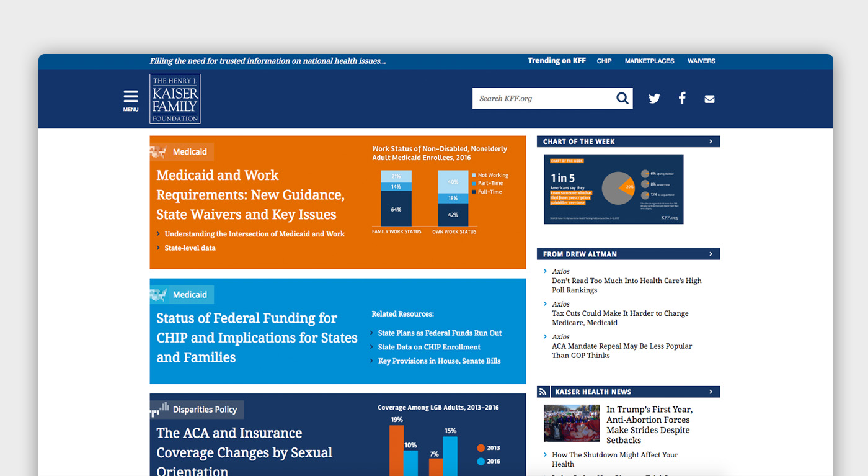Click the Not Working legend entry
Screen dimensions: 868x476
(x=490, y=176)
